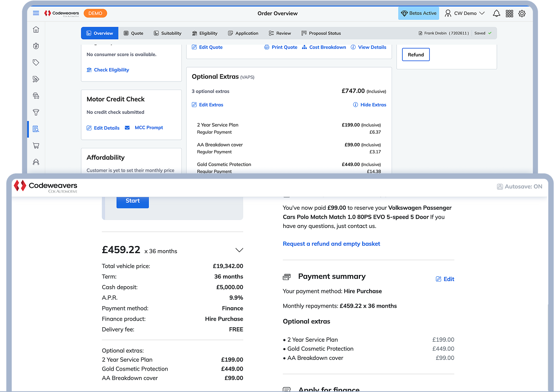560x392 pixels.
Task: Click the hierarchy icon of Cost Breakdown
Action: [x=304, y=48]
